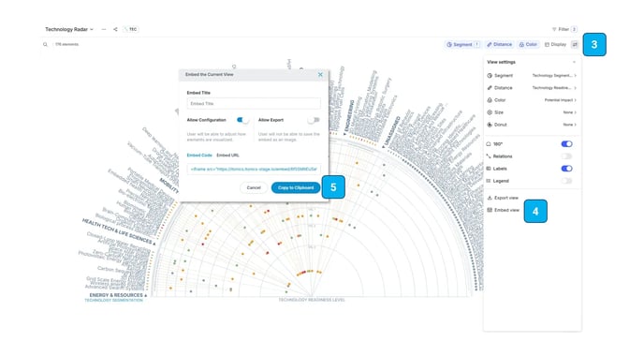
Task: Click Export view in the settings panel
Action: coord(503,198)
